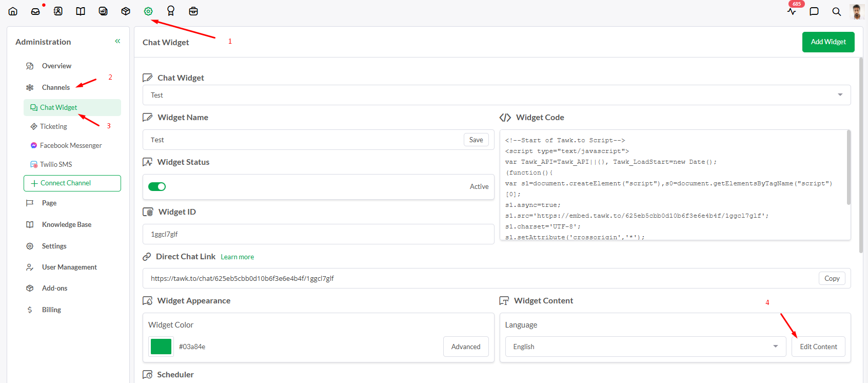This screenshot has width=868, height=383.
Task: Click the search magnifier icon
Action: [837, 11]
